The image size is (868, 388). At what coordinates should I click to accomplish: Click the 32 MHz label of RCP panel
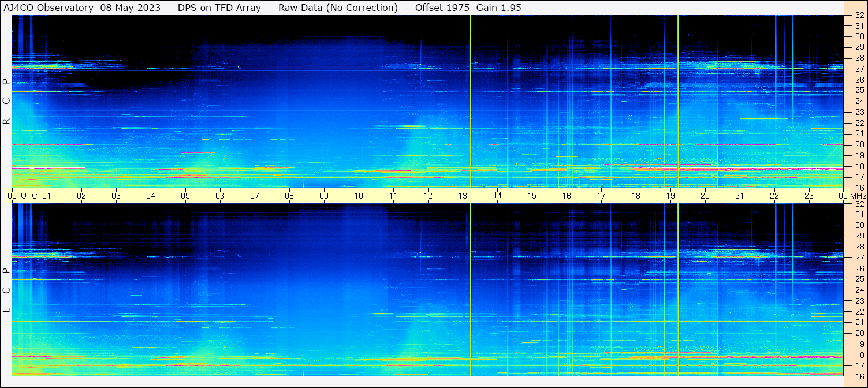(x=859, y=15)
